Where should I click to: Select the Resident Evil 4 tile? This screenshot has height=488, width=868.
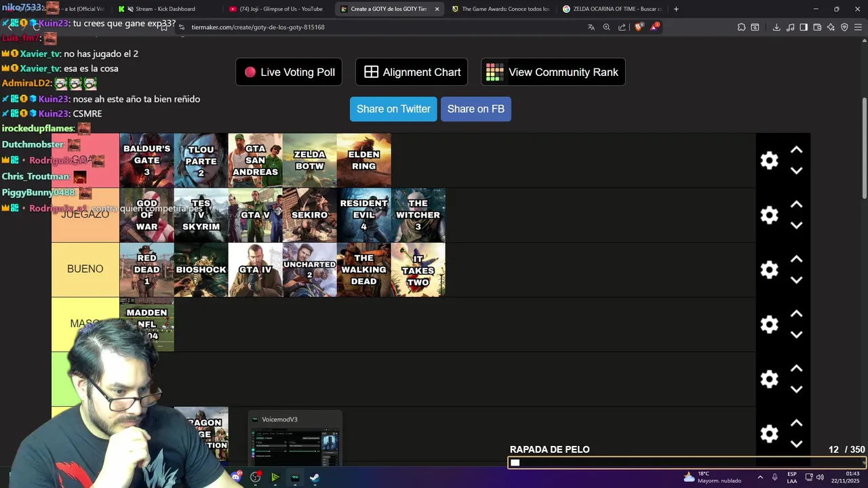tap(363, 216)
